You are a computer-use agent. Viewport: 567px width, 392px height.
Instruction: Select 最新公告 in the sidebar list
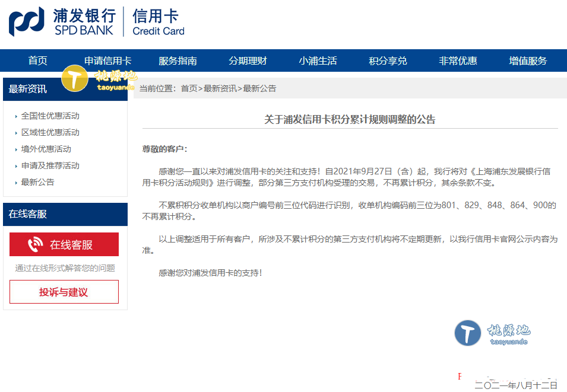37,183
